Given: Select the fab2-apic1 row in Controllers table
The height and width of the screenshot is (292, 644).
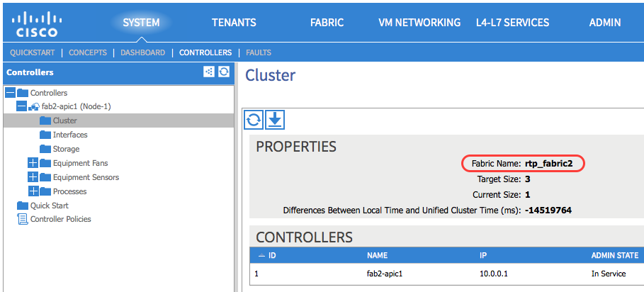Looking at the screenshot, I should pos(447,274).
